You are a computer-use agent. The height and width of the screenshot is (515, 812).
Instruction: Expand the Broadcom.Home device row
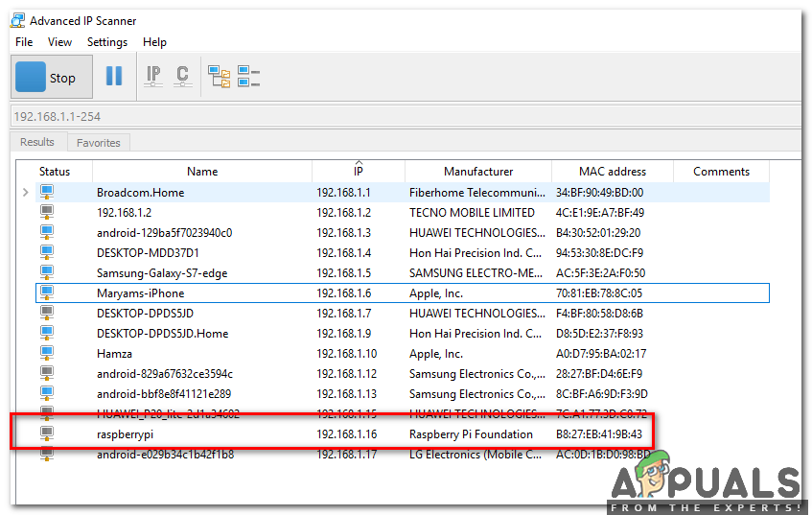tap(25, 193)
